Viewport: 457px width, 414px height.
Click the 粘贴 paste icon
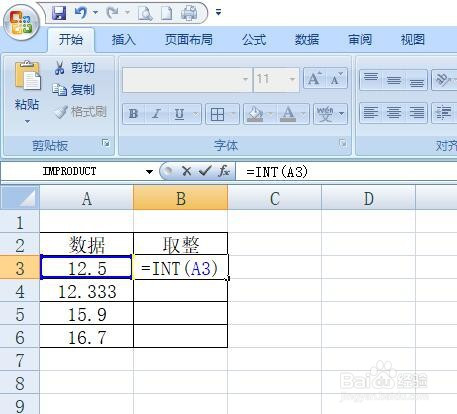pyautogui.click(x=27, y=76)
